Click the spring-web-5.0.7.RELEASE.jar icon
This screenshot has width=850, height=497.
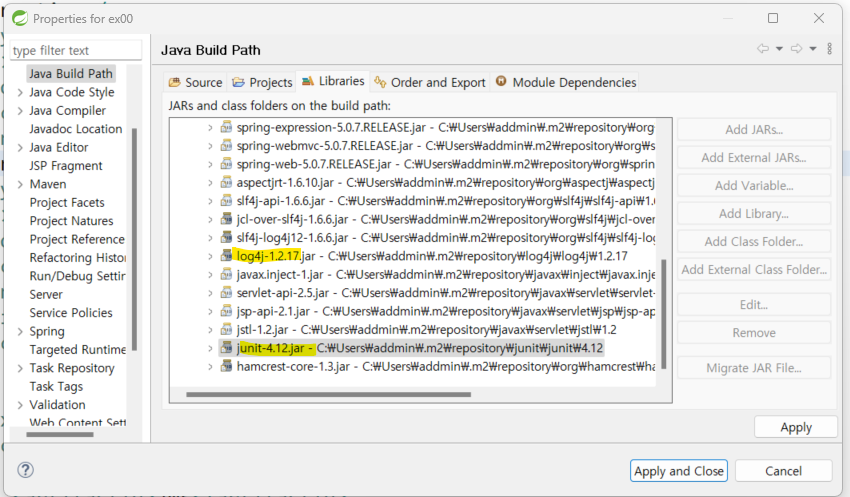226,164
